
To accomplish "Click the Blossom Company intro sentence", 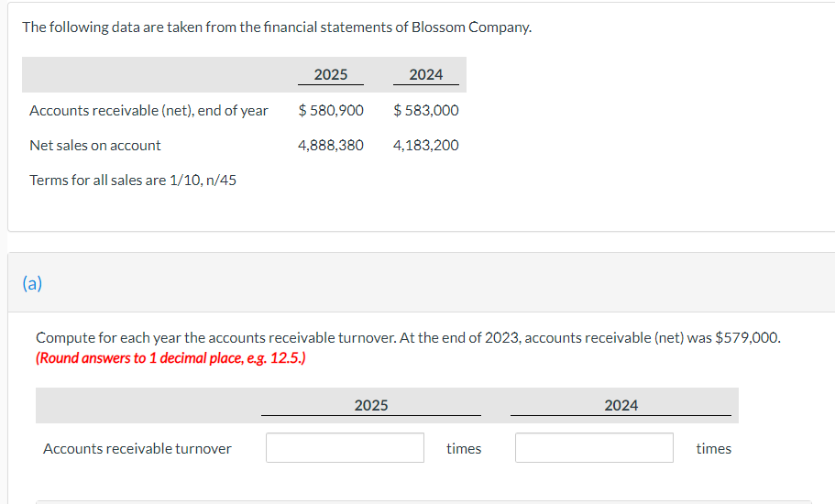I will pos(277,27).
